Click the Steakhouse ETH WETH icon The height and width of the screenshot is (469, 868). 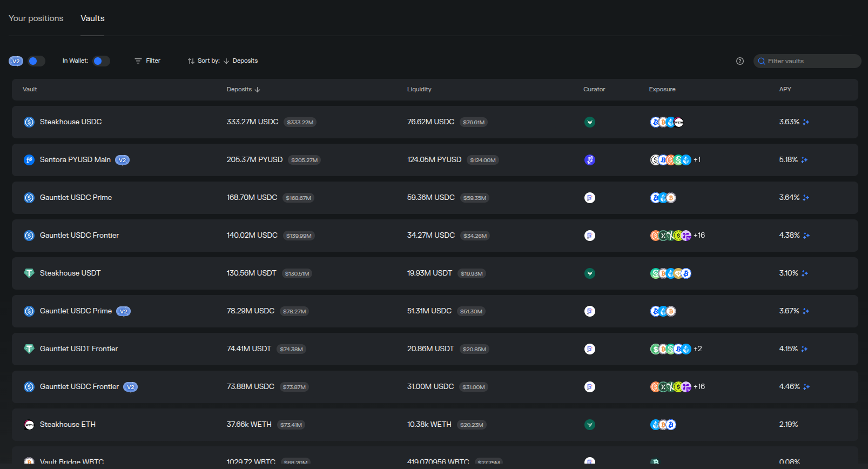[x=29, y=425]
